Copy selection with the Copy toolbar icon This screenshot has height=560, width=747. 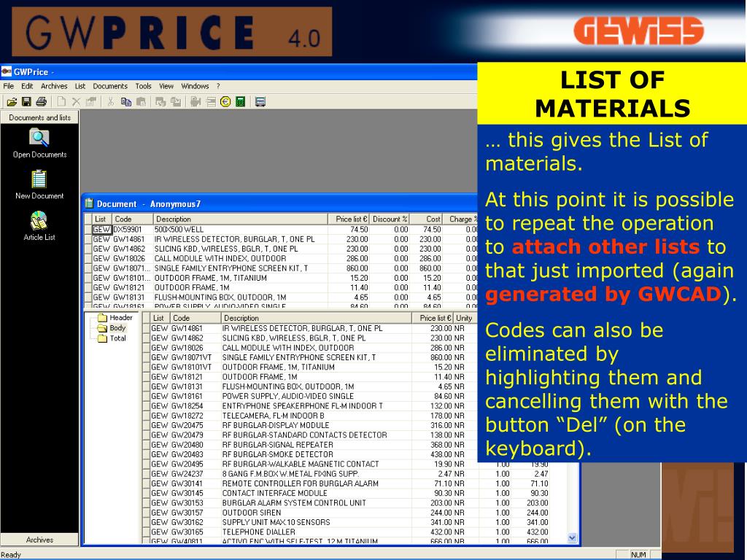125,101
